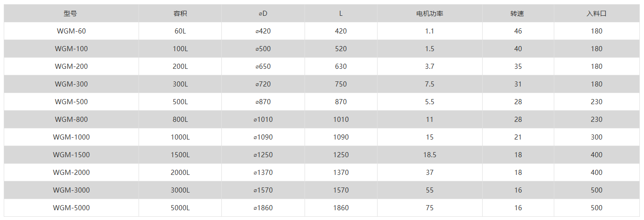Select the 300 inlet size cell
Screen dimensions: 644x220
[597, 137]
